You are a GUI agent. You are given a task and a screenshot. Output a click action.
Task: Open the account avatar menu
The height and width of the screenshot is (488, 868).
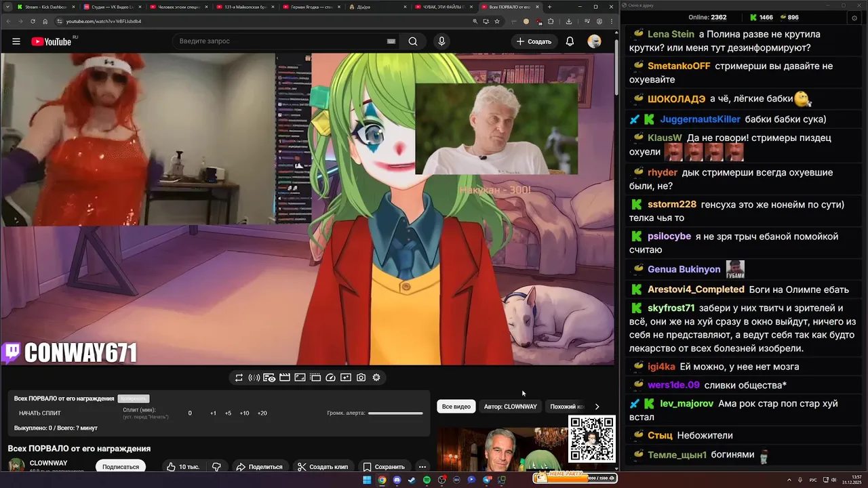pos(594,41)
